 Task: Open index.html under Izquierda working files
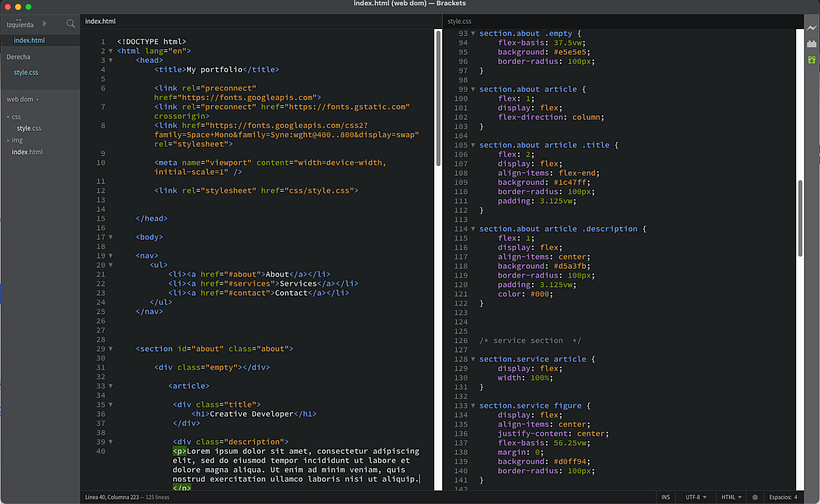click(x=29, y=40)
